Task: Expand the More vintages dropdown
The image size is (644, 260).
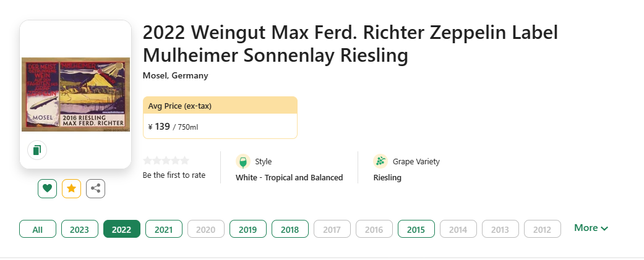Action: (591, 228)
